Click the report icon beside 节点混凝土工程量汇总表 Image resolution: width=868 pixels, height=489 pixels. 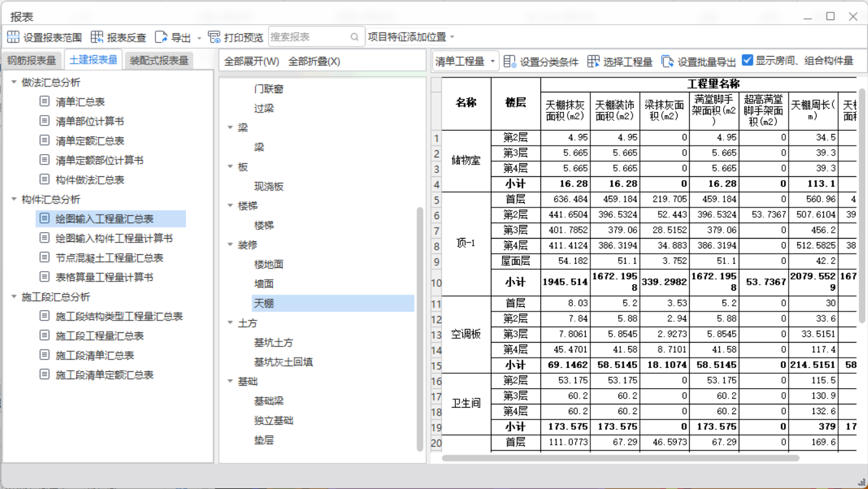[44, 258]
